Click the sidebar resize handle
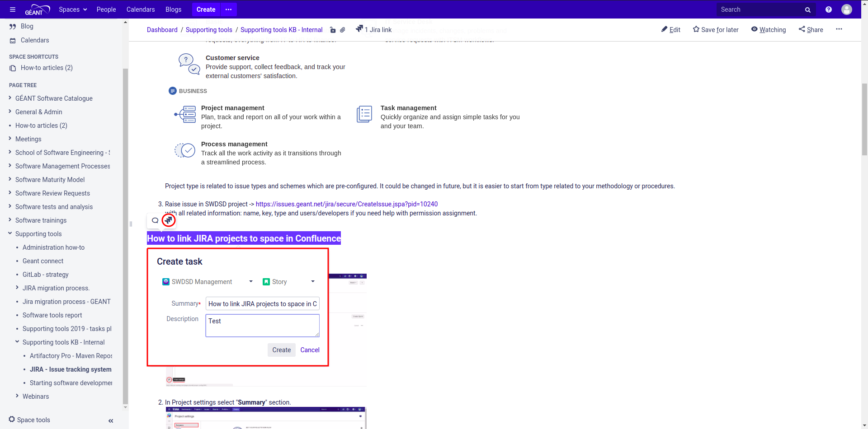 point(131,224)
